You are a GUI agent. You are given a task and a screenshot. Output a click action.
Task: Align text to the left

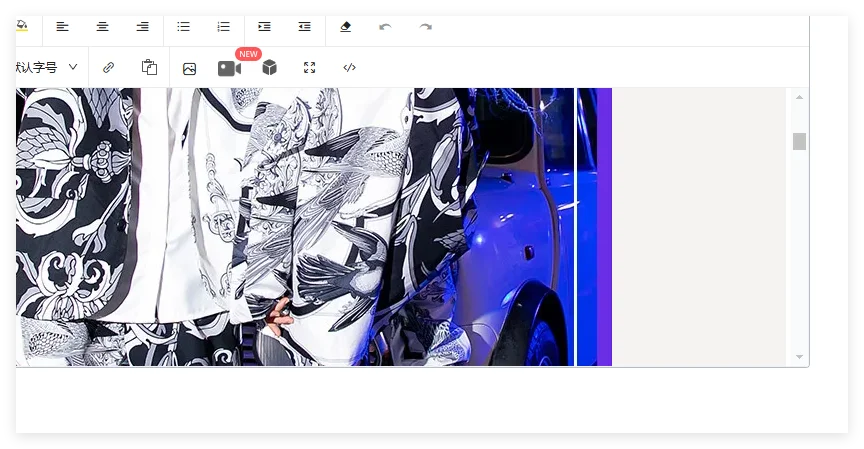62,26
